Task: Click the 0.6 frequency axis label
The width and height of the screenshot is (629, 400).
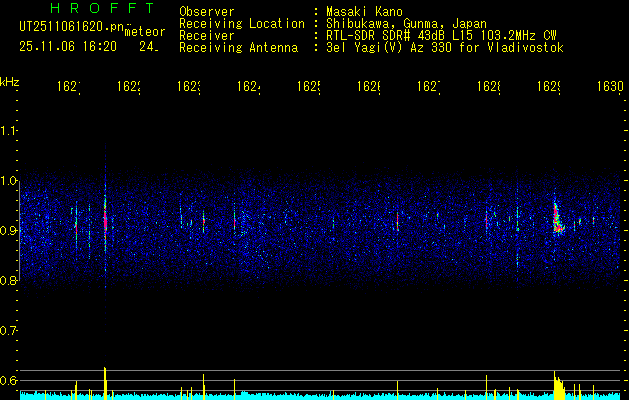Action: coord(8,380)
